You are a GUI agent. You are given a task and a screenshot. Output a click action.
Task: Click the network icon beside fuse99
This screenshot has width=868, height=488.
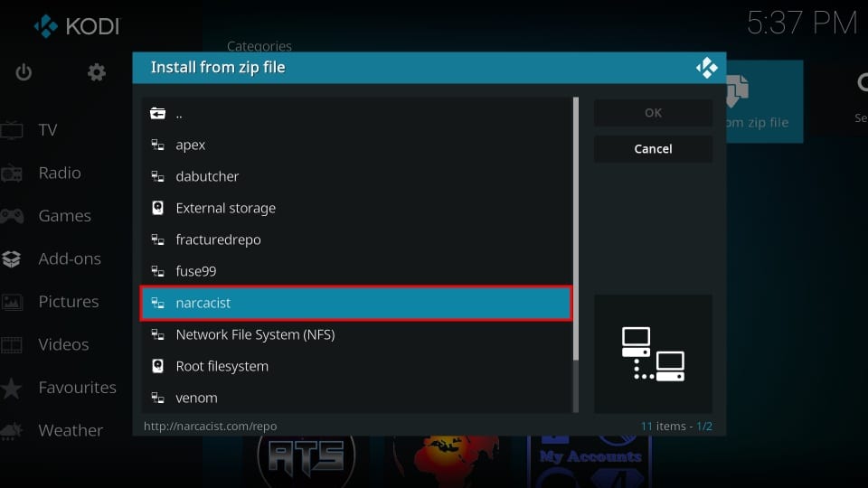pyautogui.click(x=157, y=271)
